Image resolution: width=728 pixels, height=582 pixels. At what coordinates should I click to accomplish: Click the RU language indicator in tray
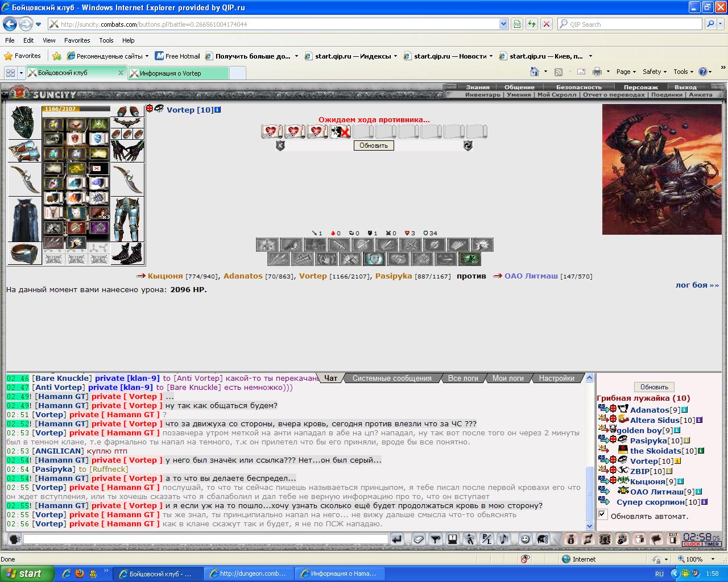tap(659, 573)
